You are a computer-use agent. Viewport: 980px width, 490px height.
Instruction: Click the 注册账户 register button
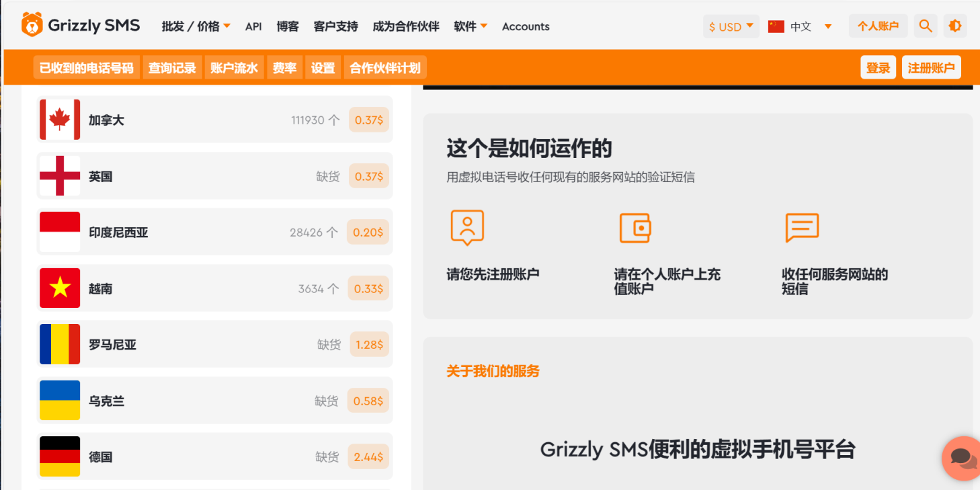point(931,68)
